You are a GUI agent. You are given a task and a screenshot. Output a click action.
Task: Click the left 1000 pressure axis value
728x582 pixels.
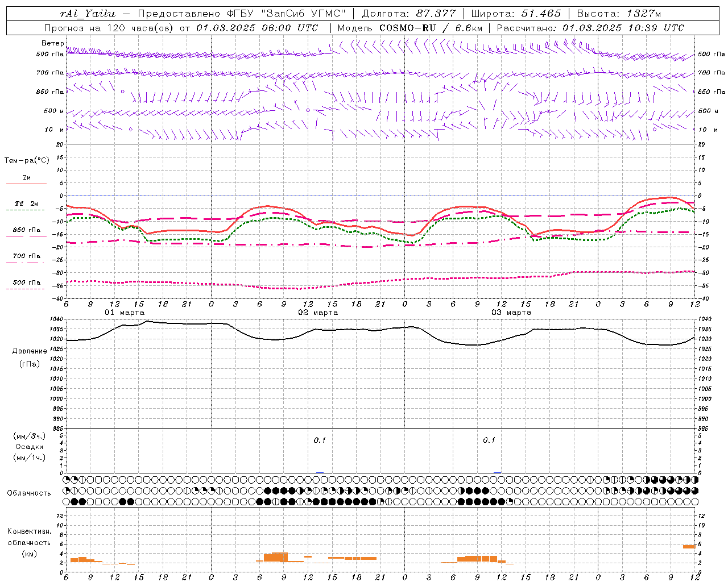click(57, 398)
